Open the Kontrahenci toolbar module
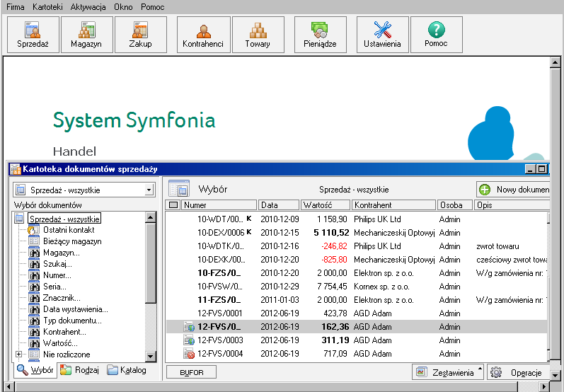Screen dimensions: 564x392 (204, 35)
